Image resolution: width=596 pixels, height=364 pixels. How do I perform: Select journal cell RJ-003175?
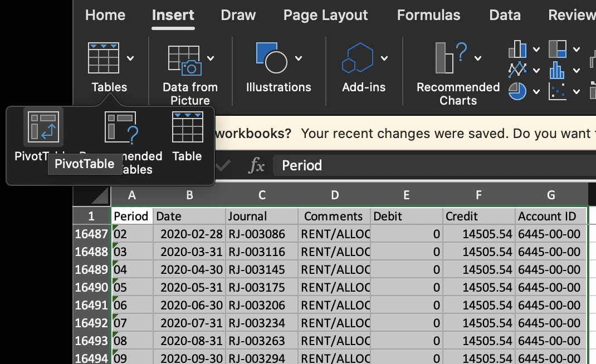tap(262, 288)
